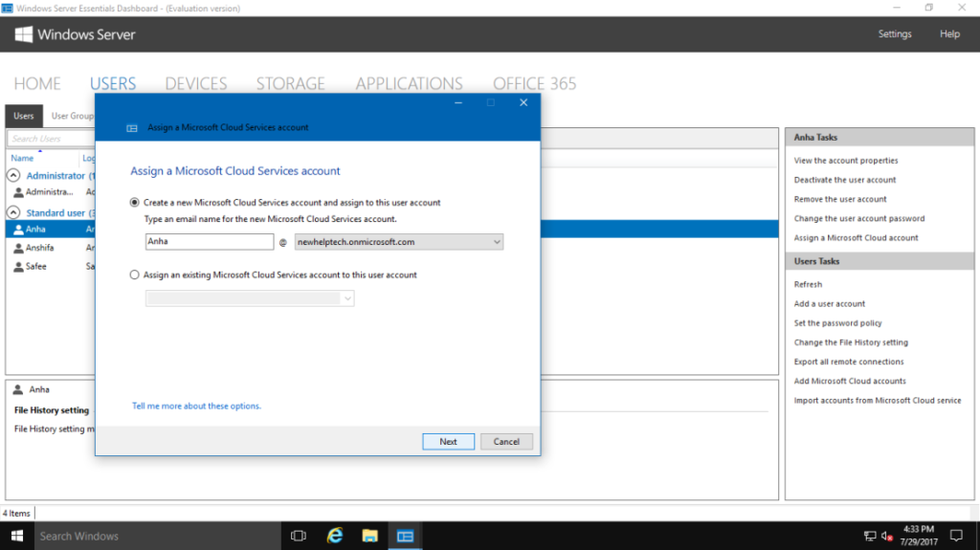980x550 pixels.
Task: Click Refresh in Users Tasks
Action: [x=808, y=284]
